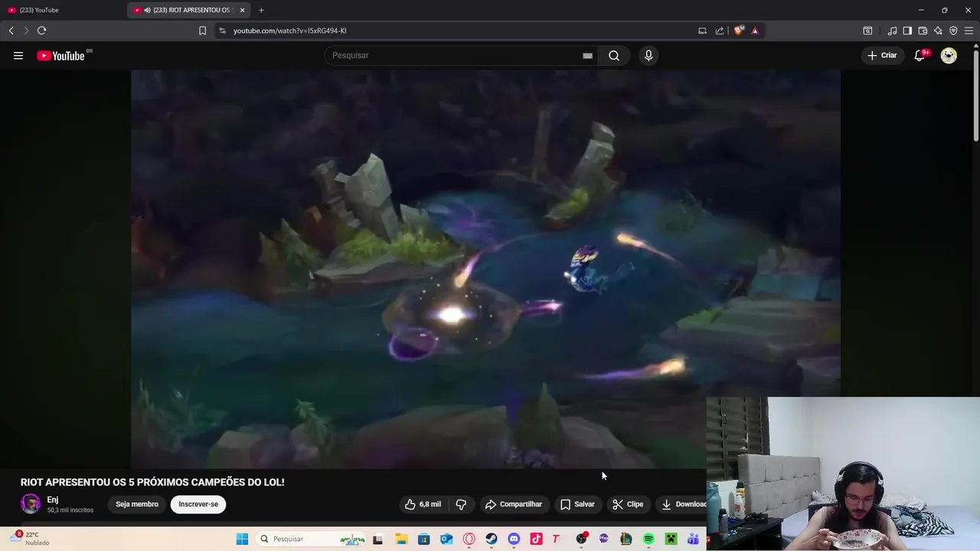Open a new browser tab
The width and height of the screenshot is (980, 551).
coord(261,10)
